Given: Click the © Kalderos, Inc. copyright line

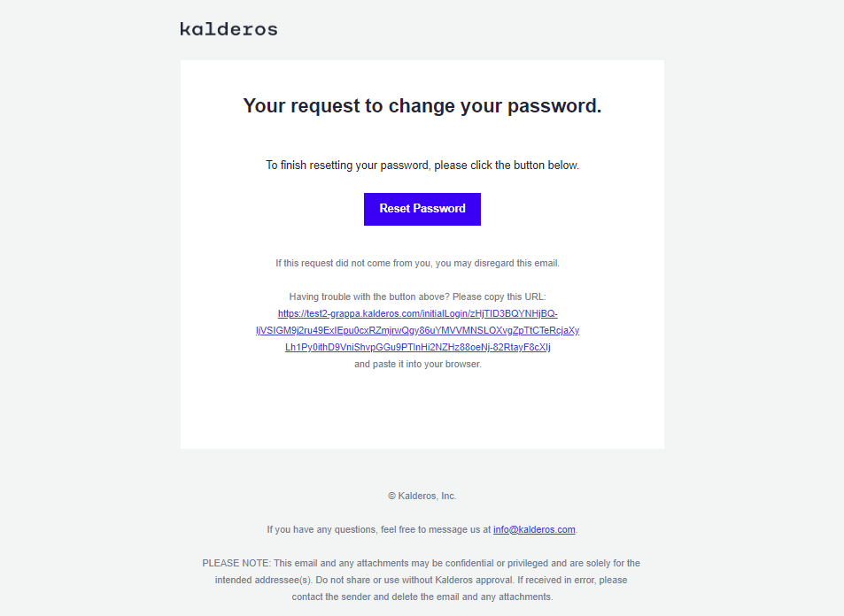Looking at the screenshot, I should [x=422, y=496].
